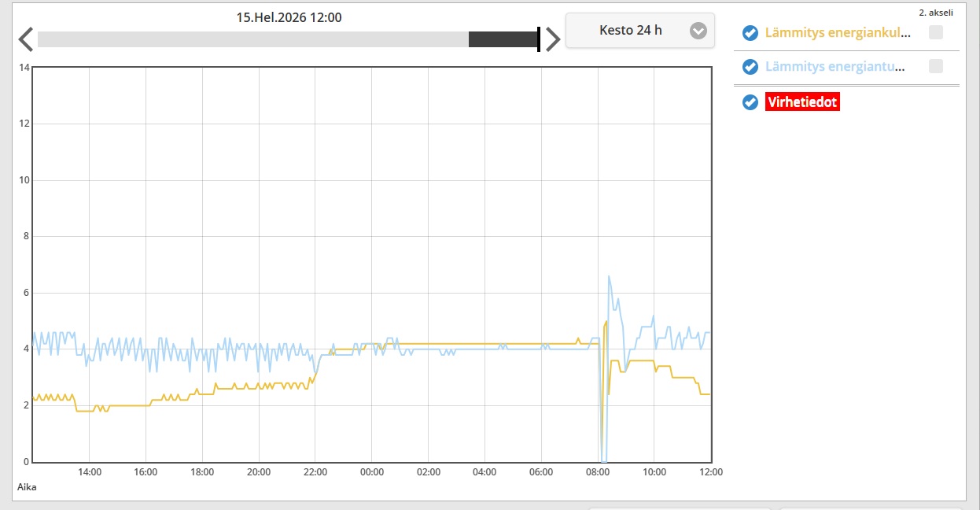
Task: Click the right arrow for later time
Action: [553, 39]
